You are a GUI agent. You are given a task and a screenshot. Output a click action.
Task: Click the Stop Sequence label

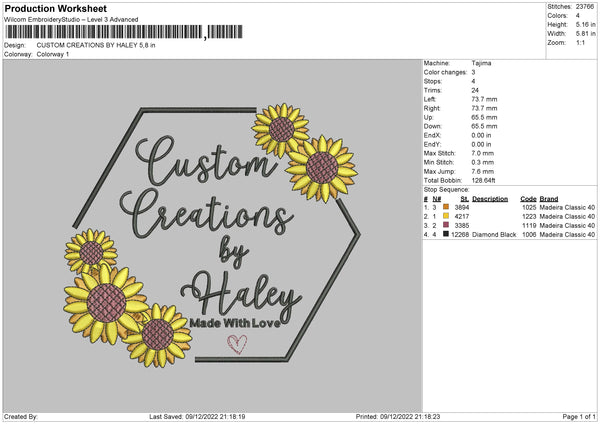(x=446, y=190)
